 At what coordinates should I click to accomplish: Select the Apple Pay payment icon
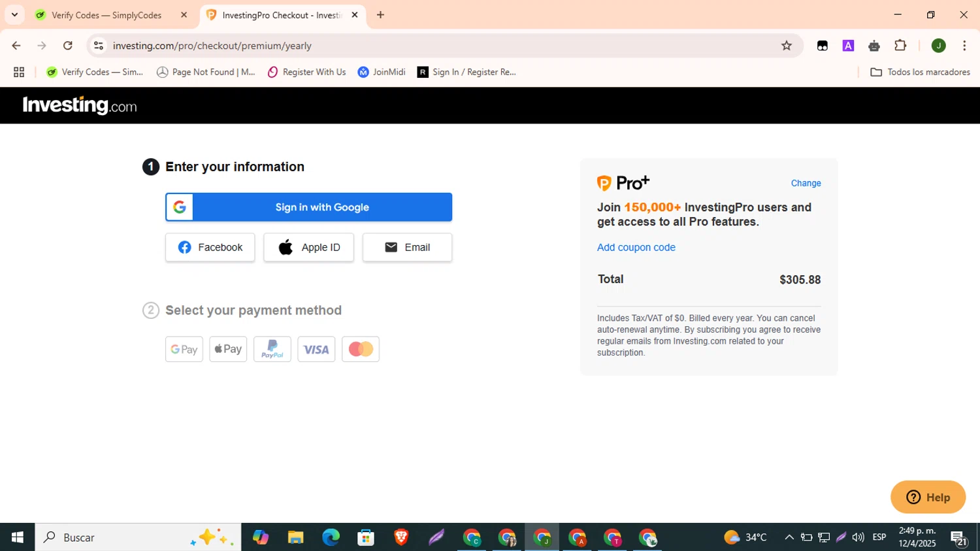point(228,349)
